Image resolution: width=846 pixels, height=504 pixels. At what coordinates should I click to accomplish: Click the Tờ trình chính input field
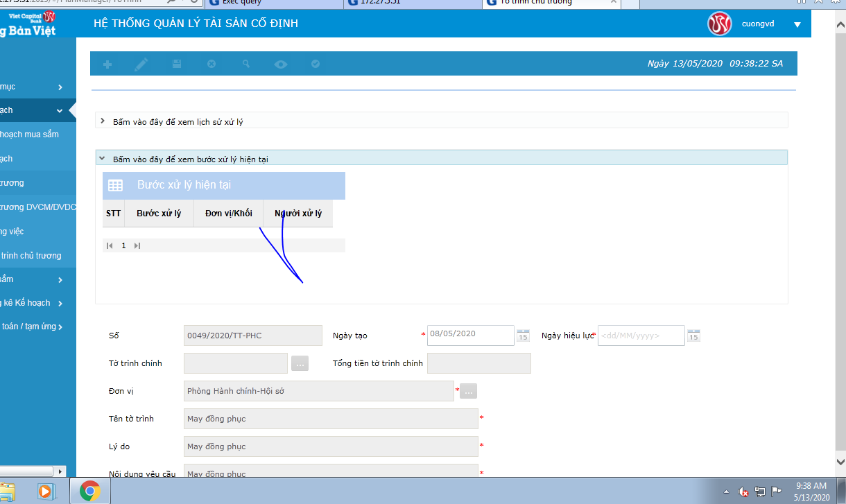point(236,363)
